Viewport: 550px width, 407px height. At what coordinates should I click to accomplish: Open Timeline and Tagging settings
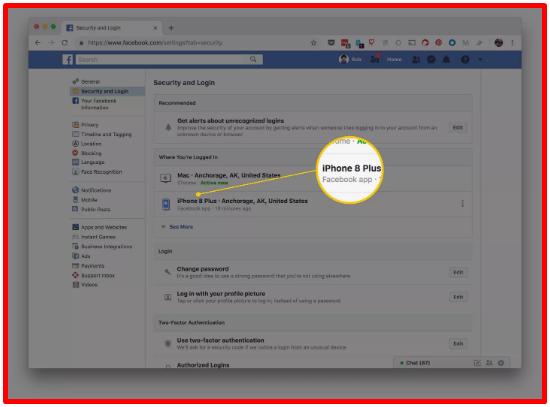(102, 134)
